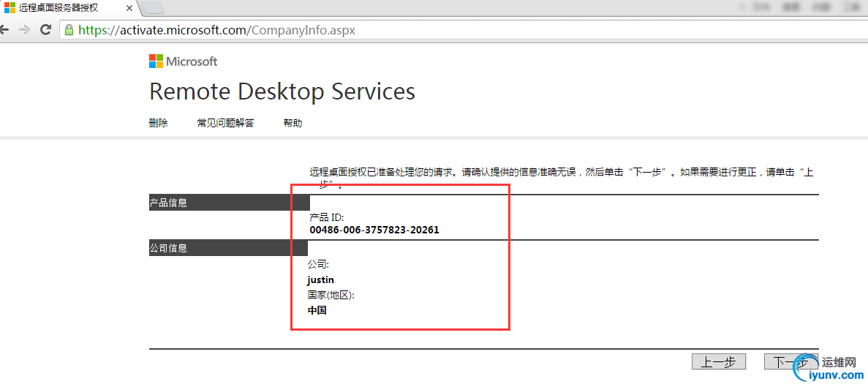Open the 帮助 menu item

tap(293, 123)
